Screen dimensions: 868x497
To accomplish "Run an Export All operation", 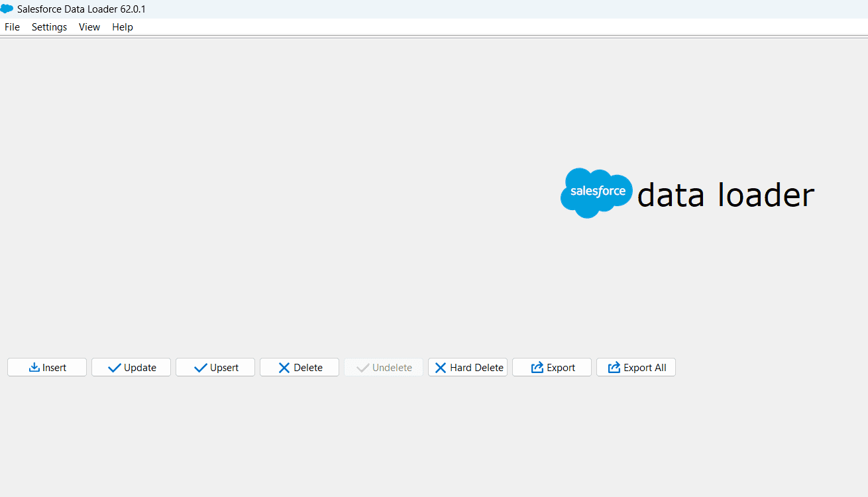I will [635, 367].
